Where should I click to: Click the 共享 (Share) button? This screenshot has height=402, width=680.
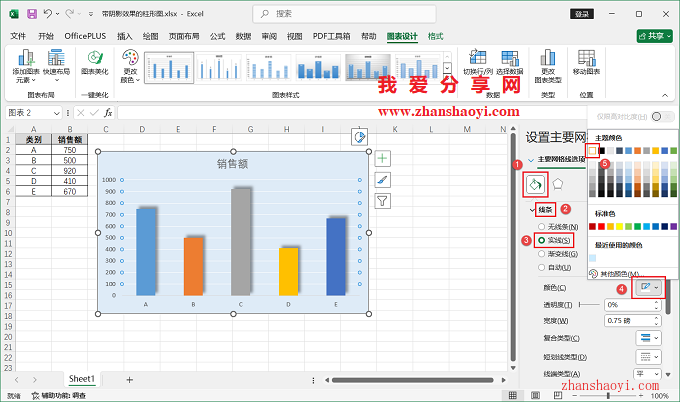[654, 36]
